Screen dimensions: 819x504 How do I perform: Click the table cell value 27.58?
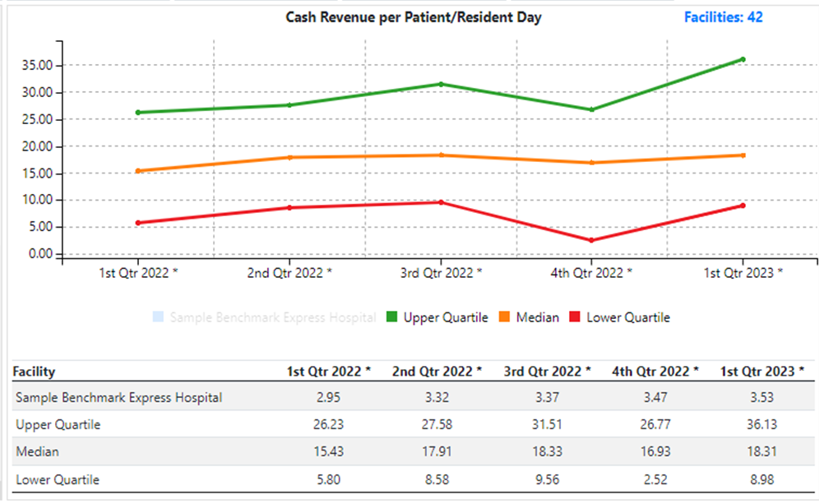pos(437,424)
